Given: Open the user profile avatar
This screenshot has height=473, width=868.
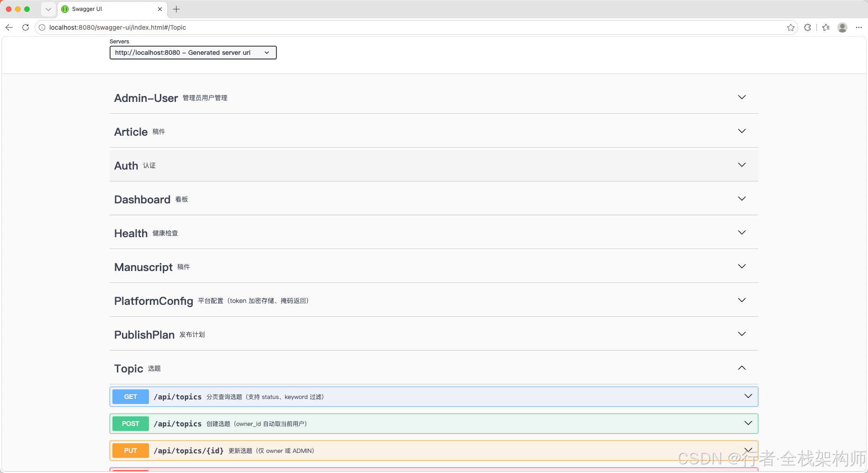Looking at the screenshot, I should coord(842,27).
